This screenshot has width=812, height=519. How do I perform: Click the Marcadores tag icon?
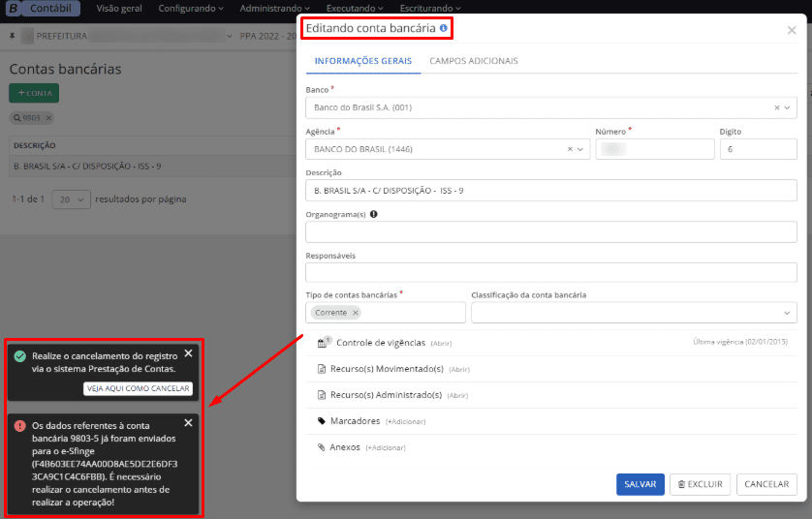click(322, 421)
